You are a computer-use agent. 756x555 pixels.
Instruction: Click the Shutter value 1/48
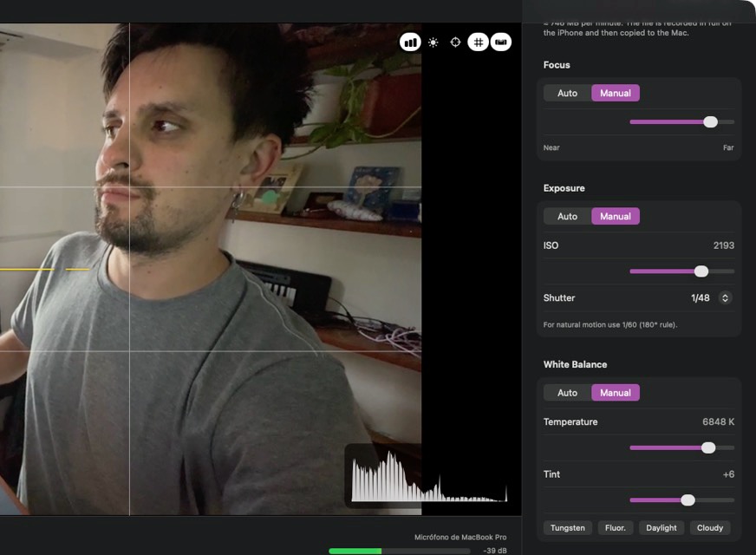700,298
